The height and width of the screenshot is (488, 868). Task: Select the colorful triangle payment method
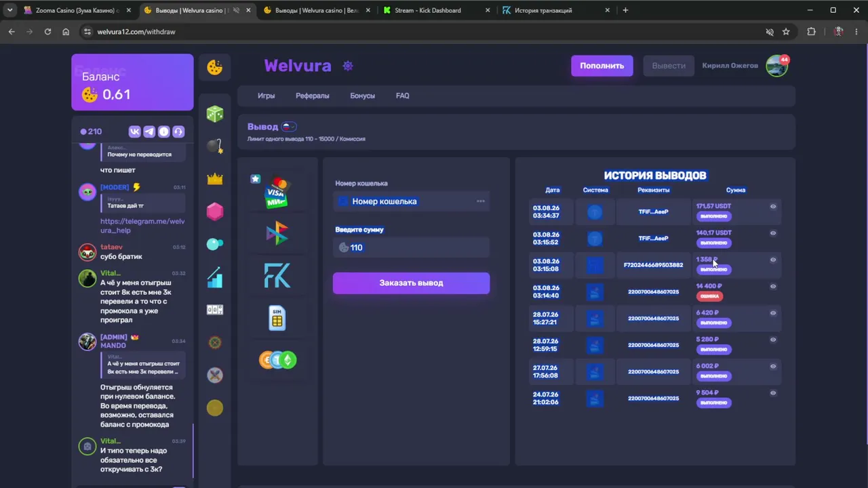(x=277, y=234)
